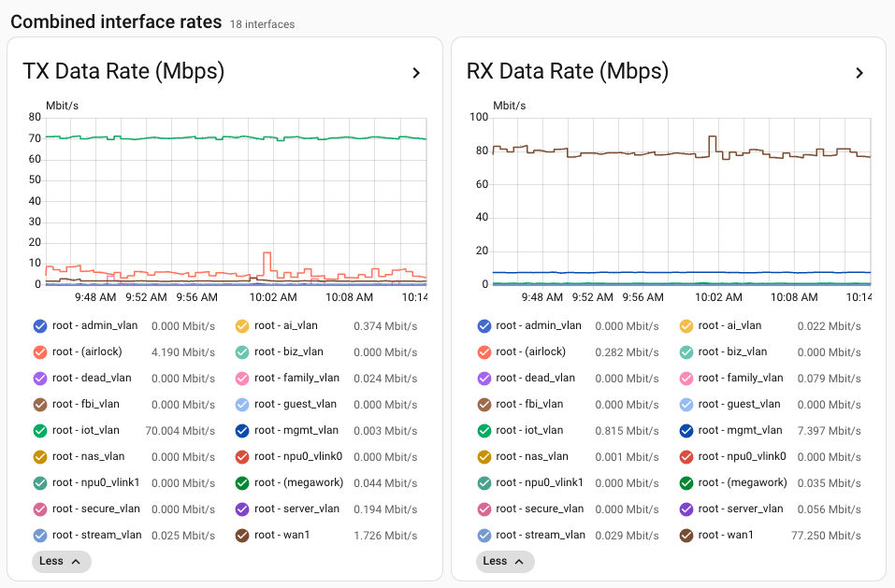Screen dimensions: 895x588
Task: Toggle server_vlan checkbox in RX legend
Action: (686, 509)
